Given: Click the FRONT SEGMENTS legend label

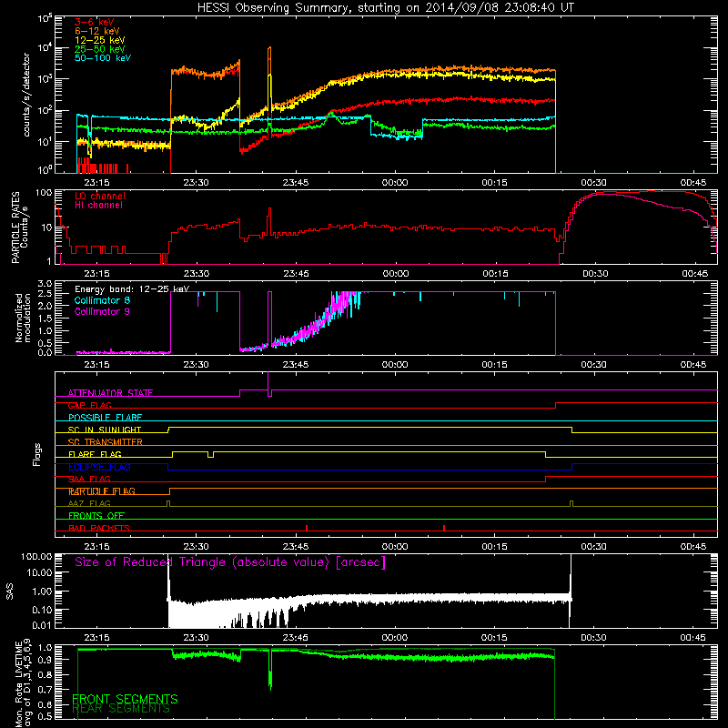Looking at the screenshot, I should (125, 699).
